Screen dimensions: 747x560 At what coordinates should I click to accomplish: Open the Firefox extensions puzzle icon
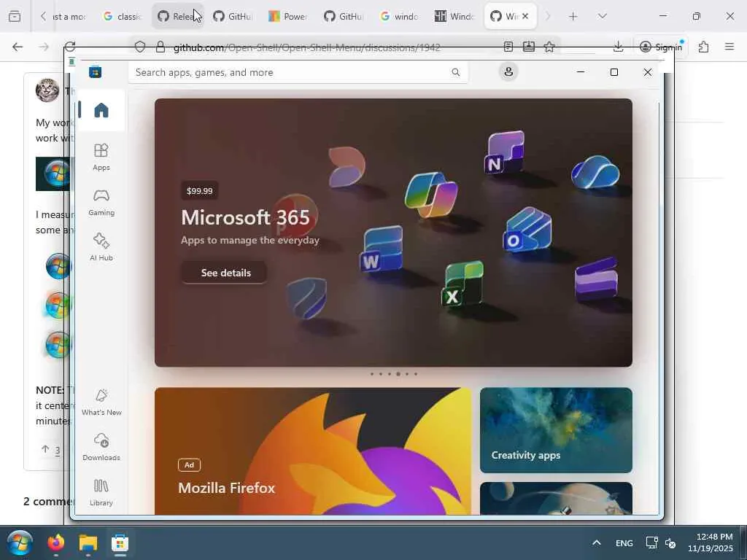coord(703,47)
